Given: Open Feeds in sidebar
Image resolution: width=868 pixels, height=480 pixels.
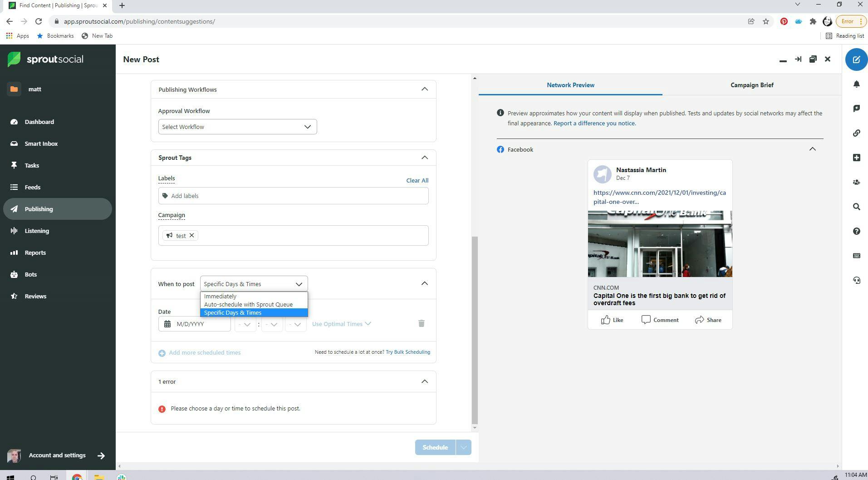Looking at the screenshot, I should [x=58, y=187].
